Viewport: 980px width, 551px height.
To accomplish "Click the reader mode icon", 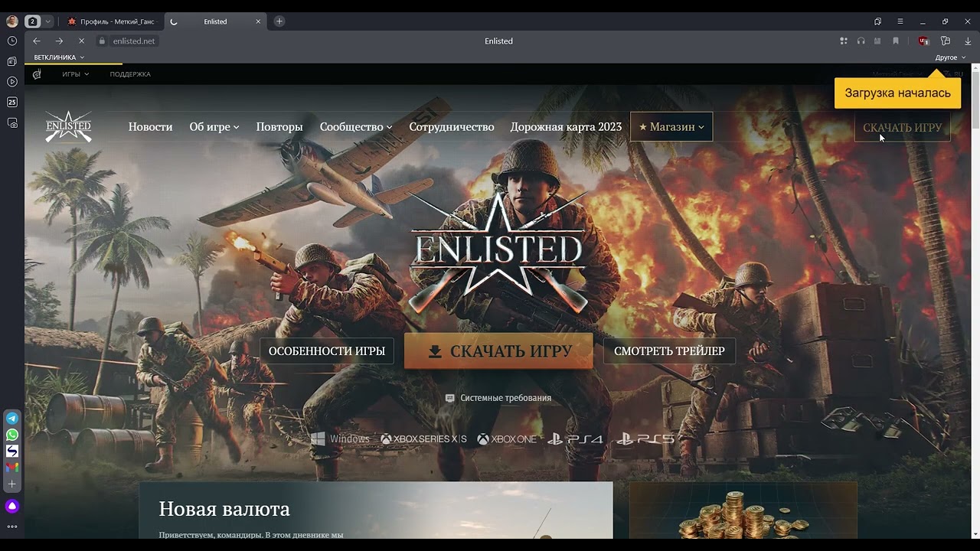I will coord(878,41).
